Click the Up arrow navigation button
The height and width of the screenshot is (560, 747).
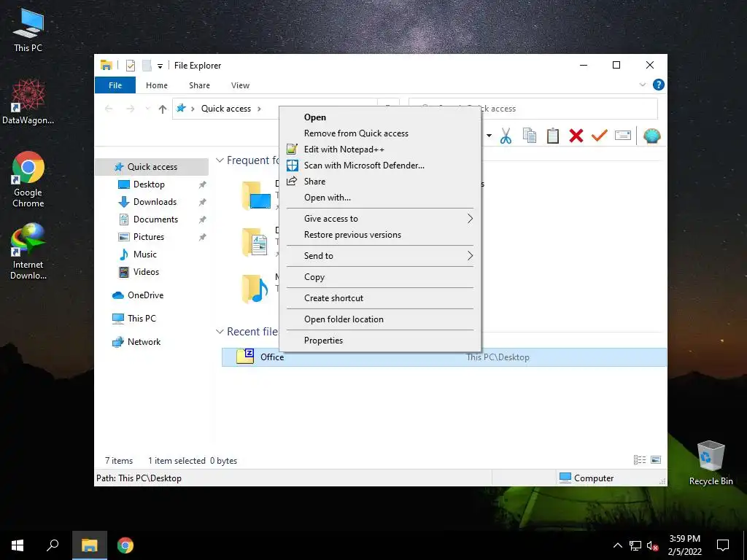tap(163, 109)
